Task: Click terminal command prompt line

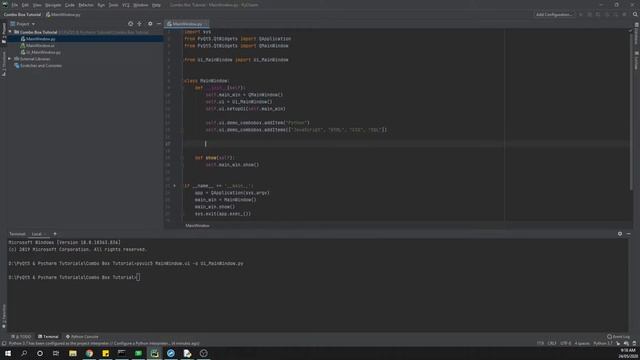Action: (74, 277)
